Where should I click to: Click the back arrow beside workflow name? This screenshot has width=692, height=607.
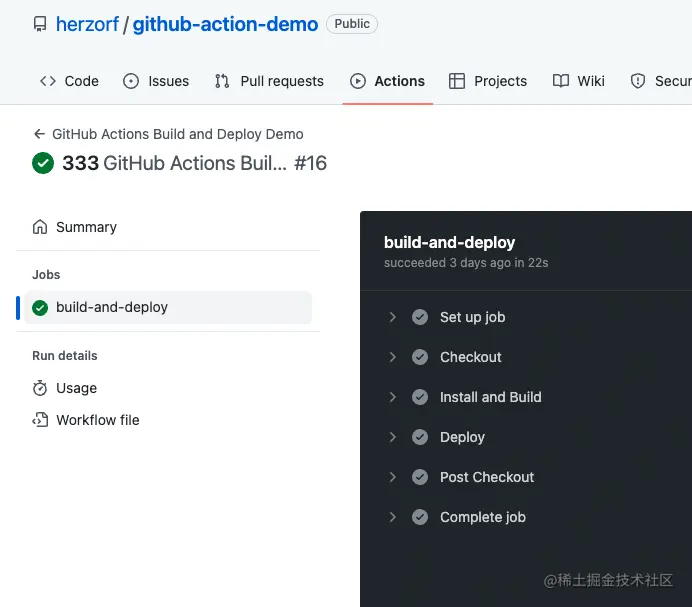tap(40, 134)
